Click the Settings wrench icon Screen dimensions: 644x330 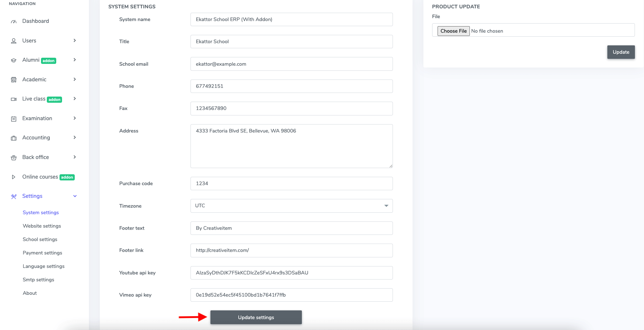[x=13, y=196]
